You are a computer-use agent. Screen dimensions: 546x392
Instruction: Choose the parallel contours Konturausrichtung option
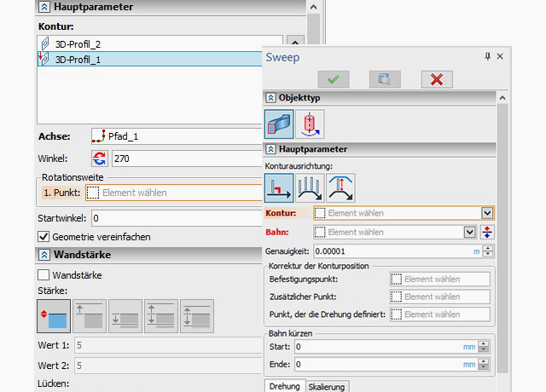point(310,187)
